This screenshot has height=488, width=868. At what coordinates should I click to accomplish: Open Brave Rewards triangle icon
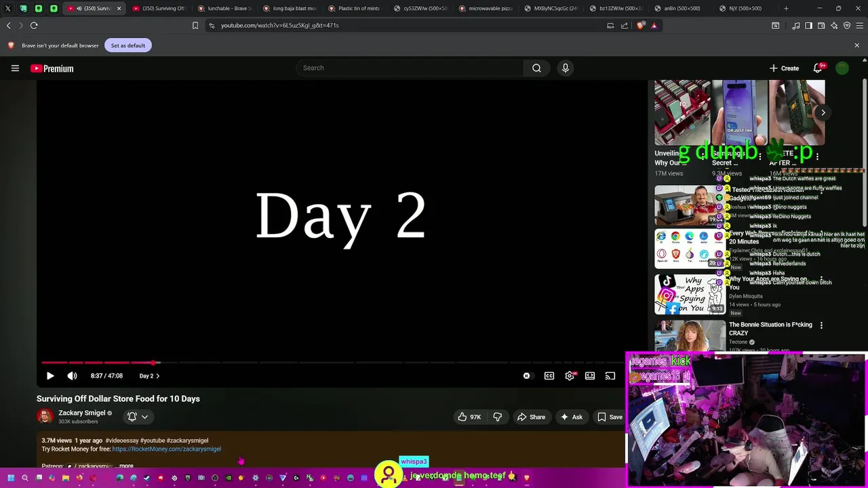(x=654, y=25)
